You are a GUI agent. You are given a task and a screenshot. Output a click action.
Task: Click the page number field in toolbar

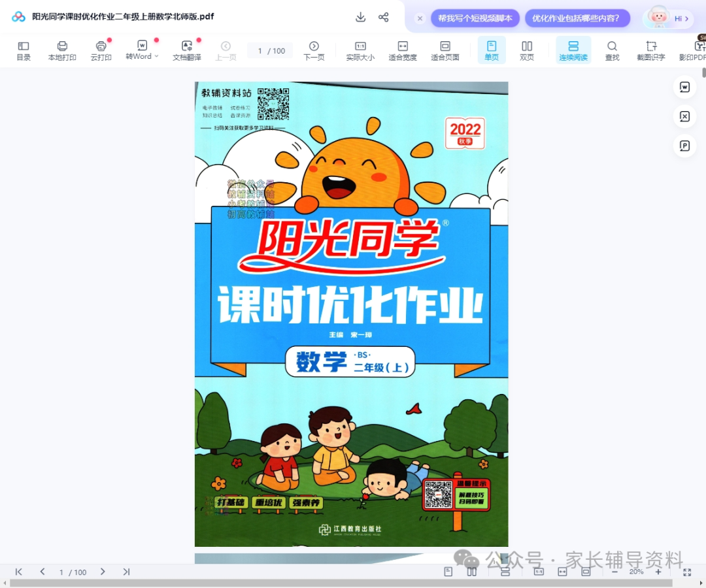point(270,51)
